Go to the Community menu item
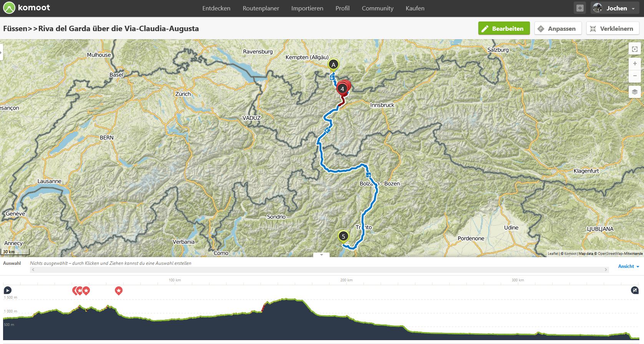The height and width of the screenshot is (344, 644). 377,8
